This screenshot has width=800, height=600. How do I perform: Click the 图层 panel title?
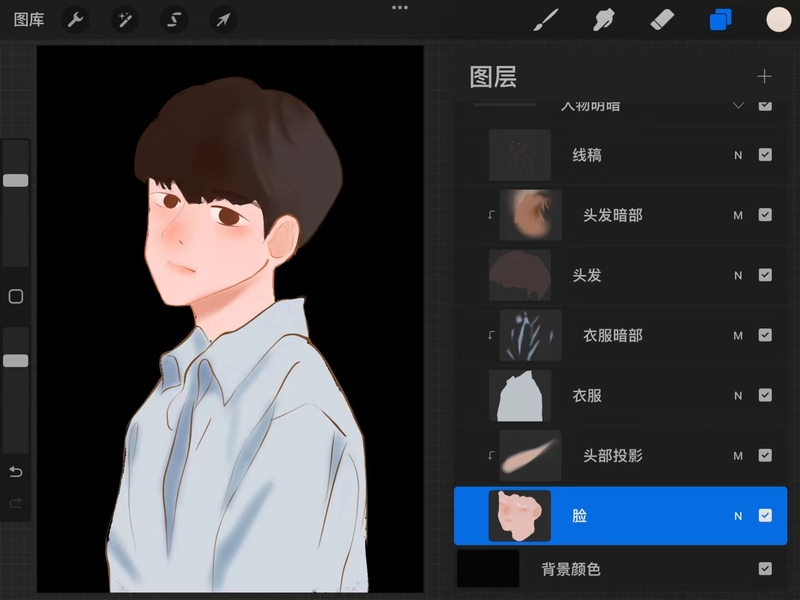coord(493,77)
